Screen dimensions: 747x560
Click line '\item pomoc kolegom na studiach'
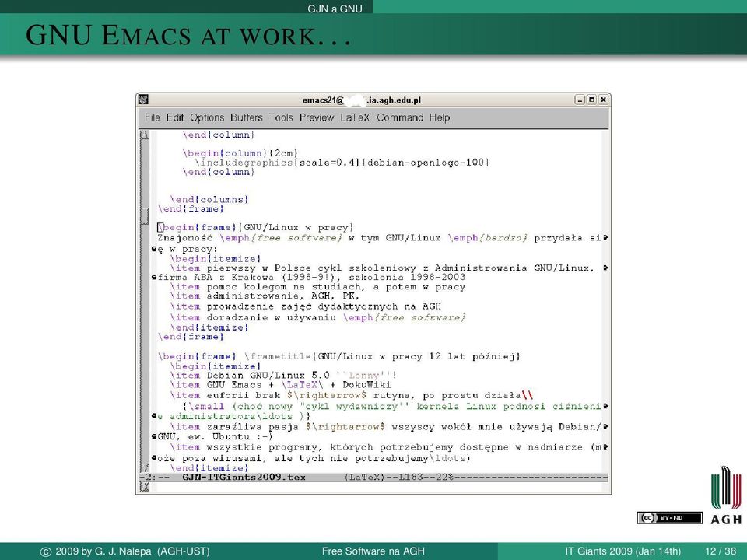[x=317, y=287]
